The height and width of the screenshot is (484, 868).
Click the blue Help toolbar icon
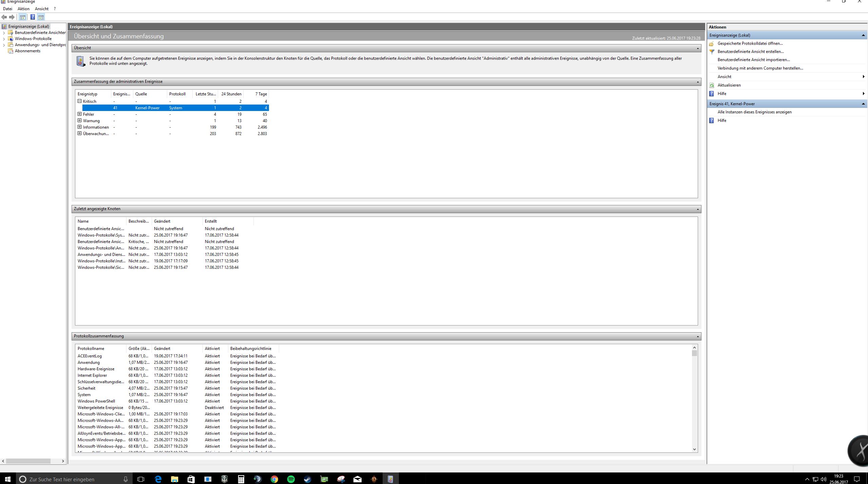click(33, 17)
